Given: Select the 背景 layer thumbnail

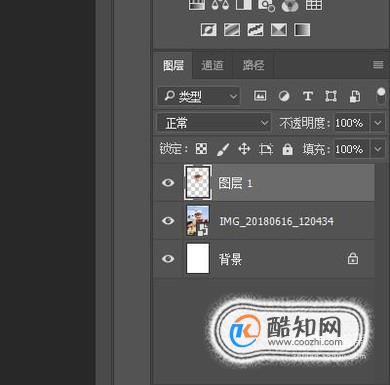Looking at the screenshot, I should [198, 258].
